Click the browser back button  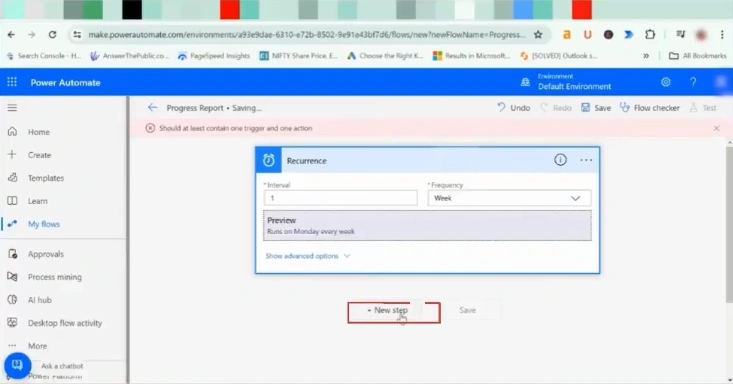tap(11, 35)
